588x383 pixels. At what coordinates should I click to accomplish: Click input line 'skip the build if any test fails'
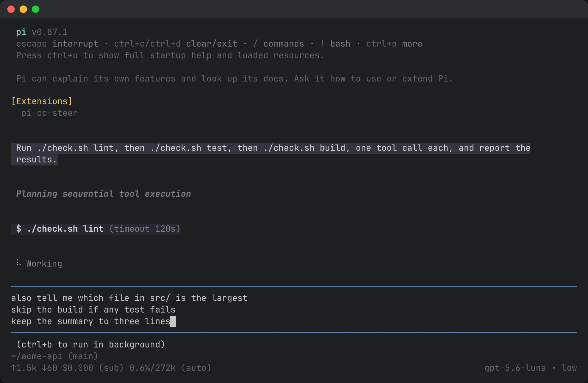pos(93,310)
